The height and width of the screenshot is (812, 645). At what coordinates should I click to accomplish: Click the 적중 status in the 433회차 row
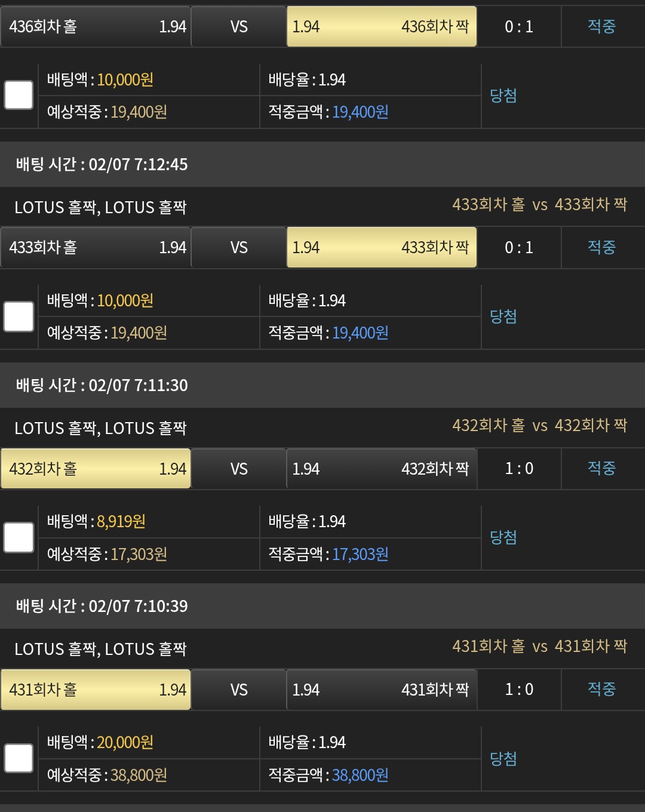(601, 247)
